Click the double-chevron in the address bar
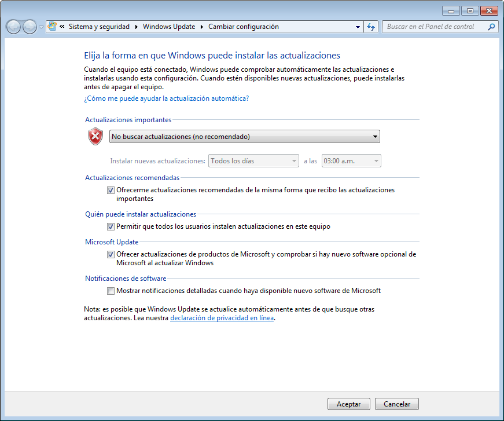 point(62,27)
